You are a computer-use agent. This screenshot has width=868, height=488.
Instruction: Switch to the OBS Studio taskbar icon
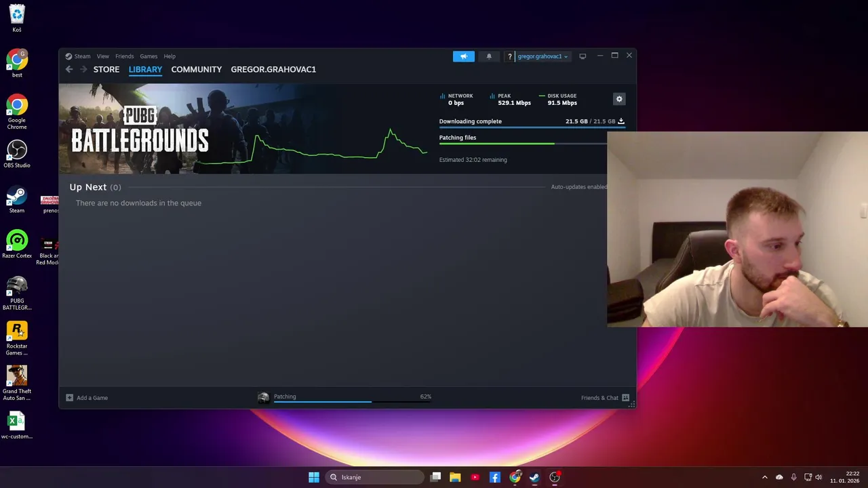point(555,477)
